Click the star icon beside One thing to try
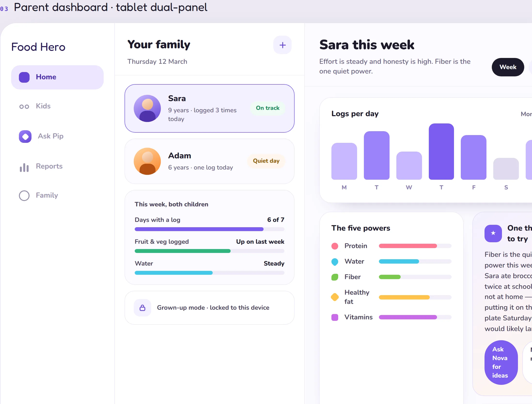The image size is (532, 404). [493, 234]
